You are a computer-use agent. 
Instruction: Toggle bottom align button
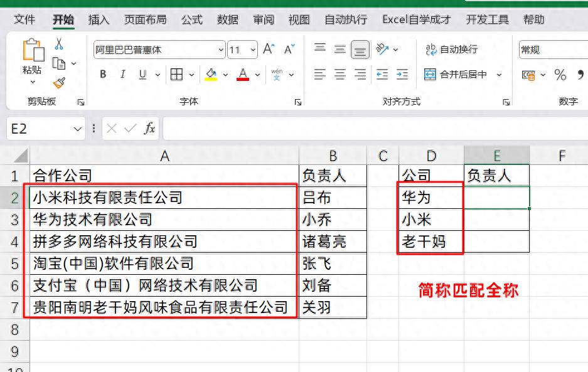[x=360, y=50]
